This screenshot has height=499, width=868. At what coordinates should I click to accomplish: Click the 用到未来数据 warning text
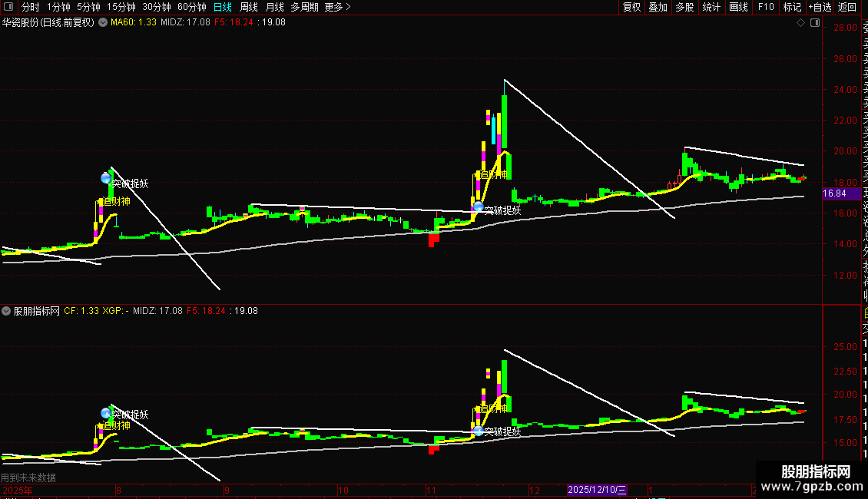pos(28,478)
